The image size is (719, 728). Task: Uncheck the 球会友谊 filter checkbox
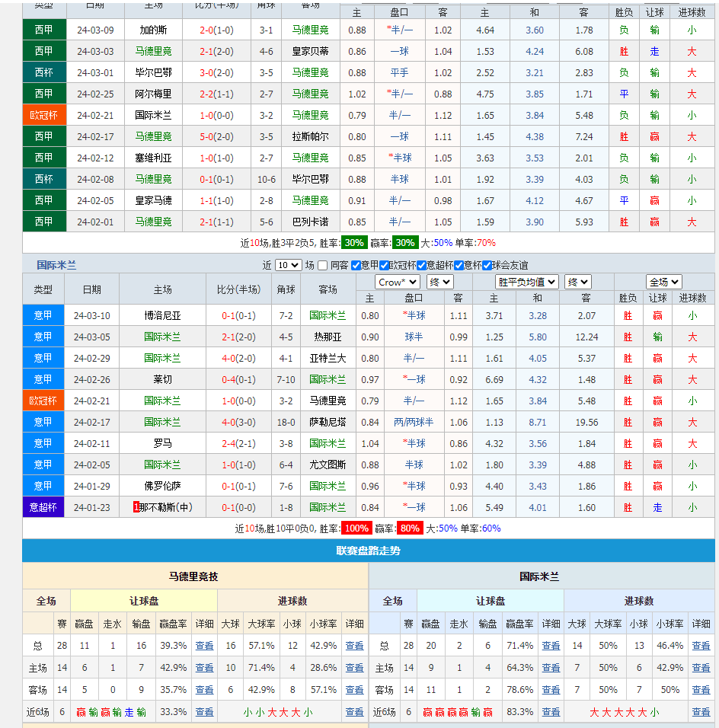click(487, 266)
